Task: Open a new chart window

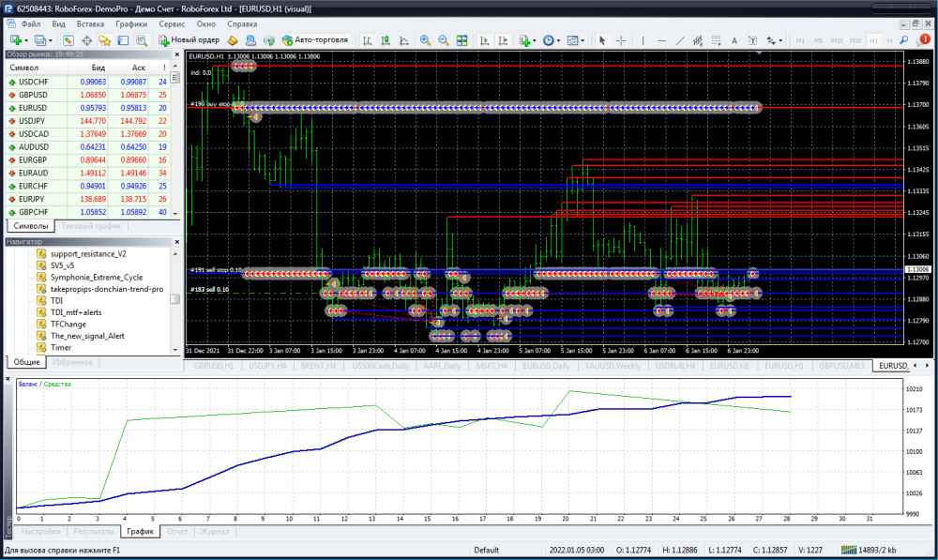Action: (16, 40)
